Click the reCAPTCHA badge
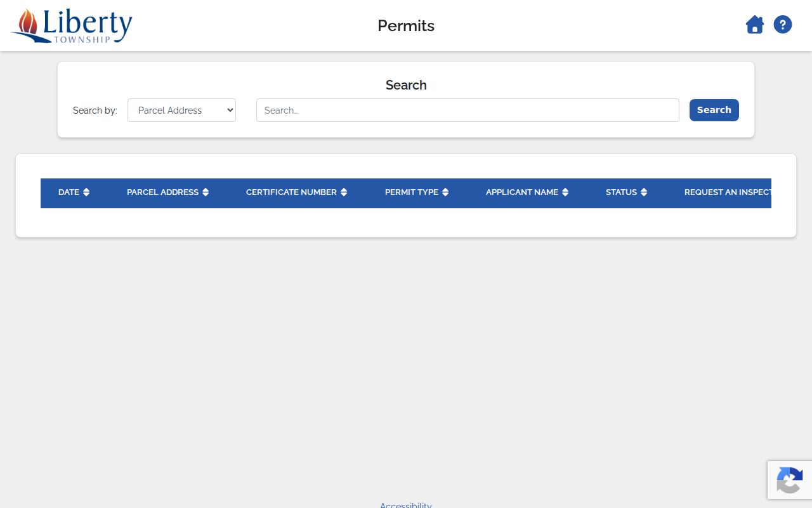Viewport: 812px width, 508px height. (x=790, y=480)
